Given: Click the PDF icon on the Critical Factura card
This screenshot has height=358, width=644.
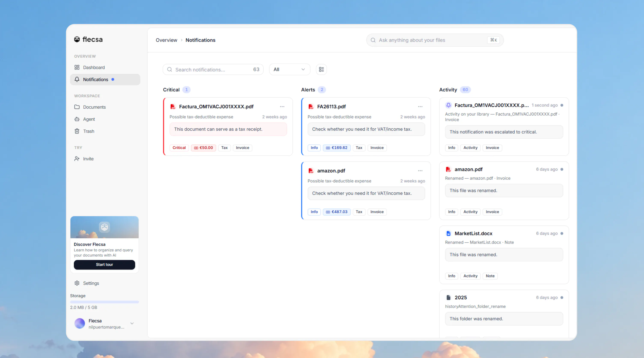Looking at the screenshot, I should coord(173,106).
